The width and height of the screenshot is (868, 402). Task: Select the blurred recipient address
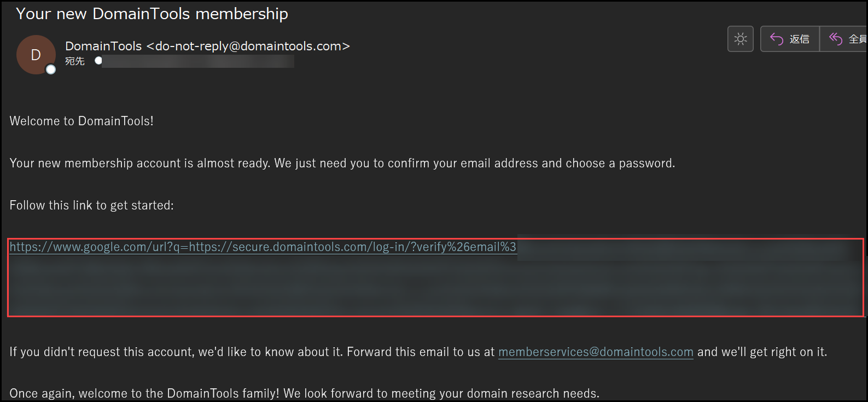tap(198, 61)
